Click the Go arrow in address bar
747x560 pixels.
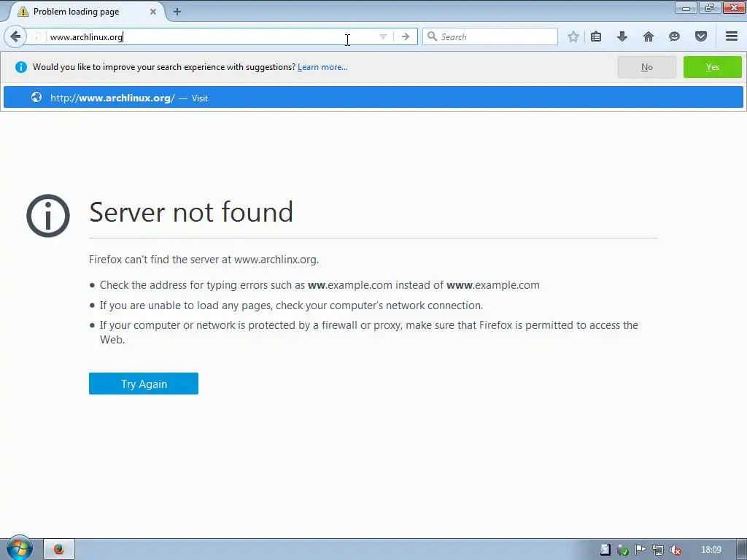click(x=406, y=36)
